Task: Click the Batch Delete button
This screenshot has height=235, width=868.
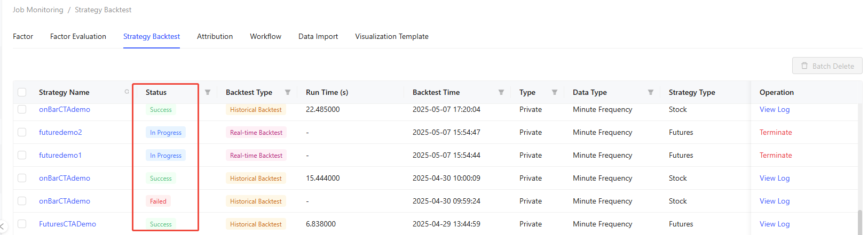Action: point(827,66)
